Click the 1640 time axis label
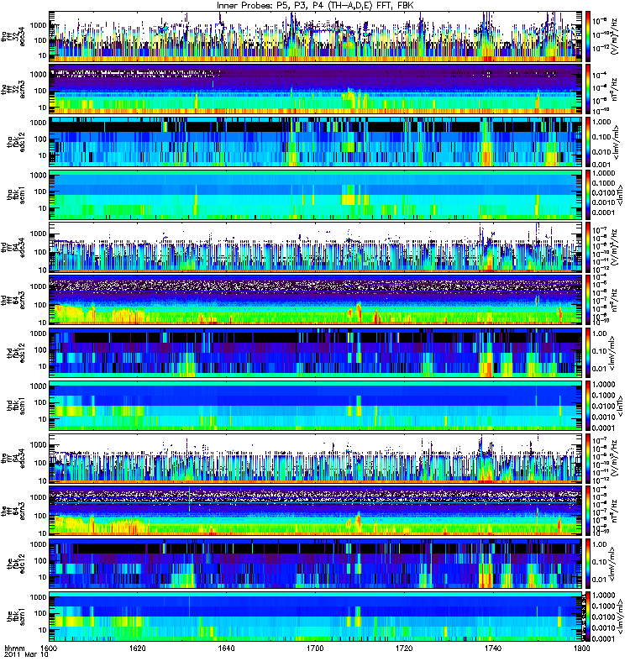The width and height of the screenshot is (630, 672). click(x=226, y=648)
